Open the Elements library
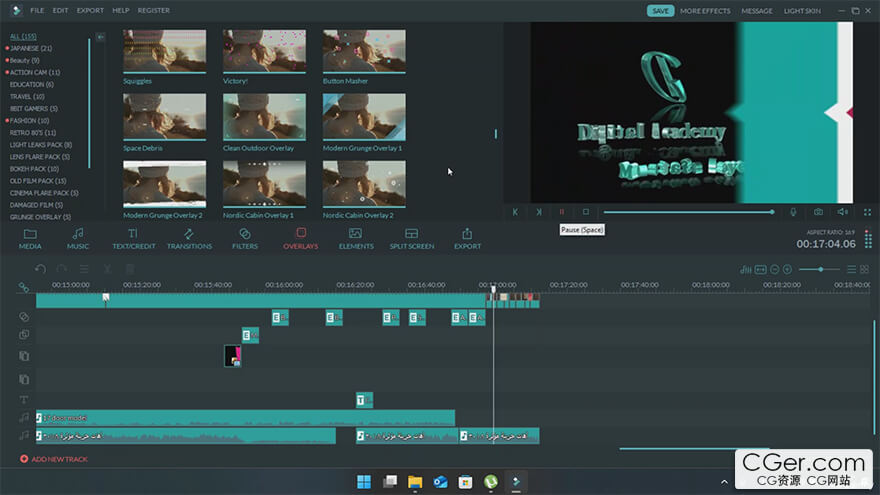Screen dimensions: 880x495 pos(356,238)
